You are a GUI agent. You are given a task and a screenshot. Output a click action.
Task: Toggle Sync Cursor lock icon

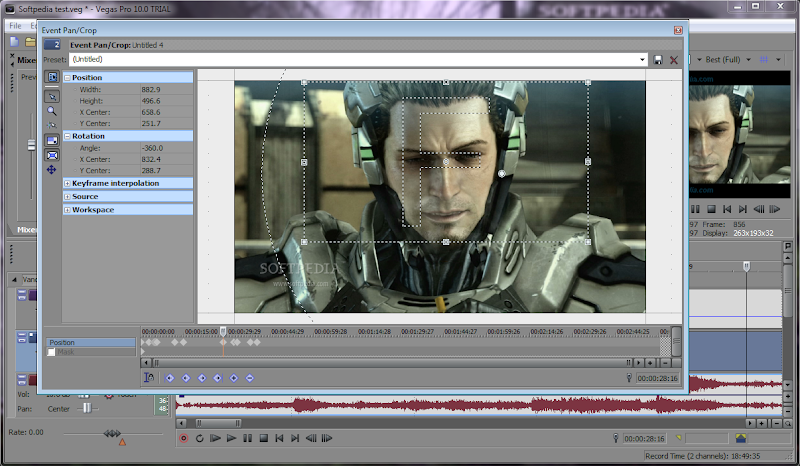click(149, 378)
